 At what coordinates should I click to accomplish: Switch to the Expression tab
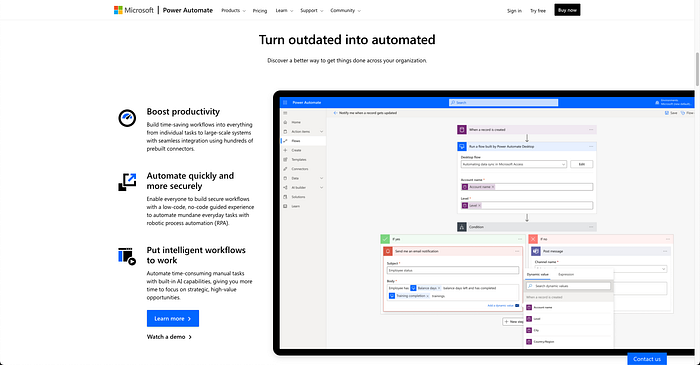[x=566, y=275]
